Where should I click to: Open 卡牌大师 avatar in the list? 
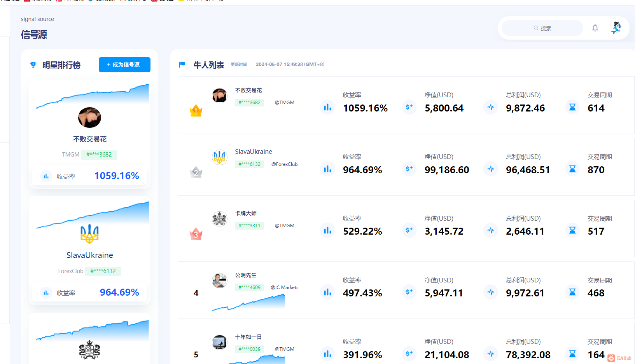click(220, 219)
